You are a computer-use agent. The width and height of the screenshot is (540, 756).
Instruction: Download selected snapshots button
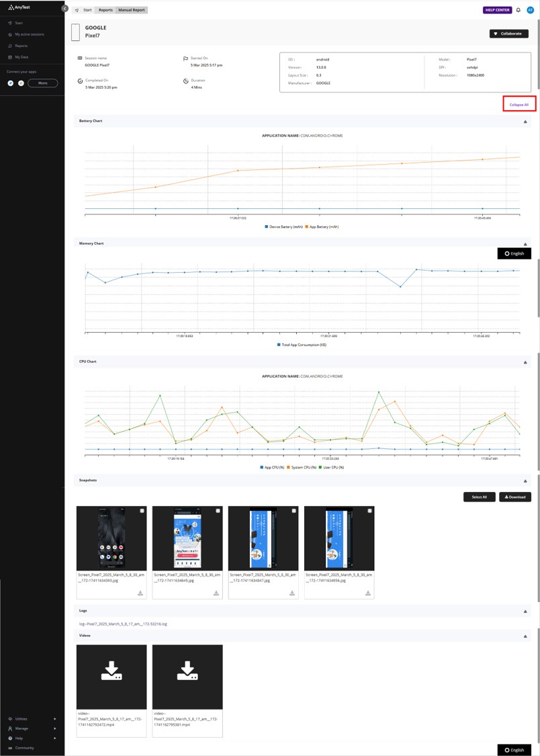515,497
